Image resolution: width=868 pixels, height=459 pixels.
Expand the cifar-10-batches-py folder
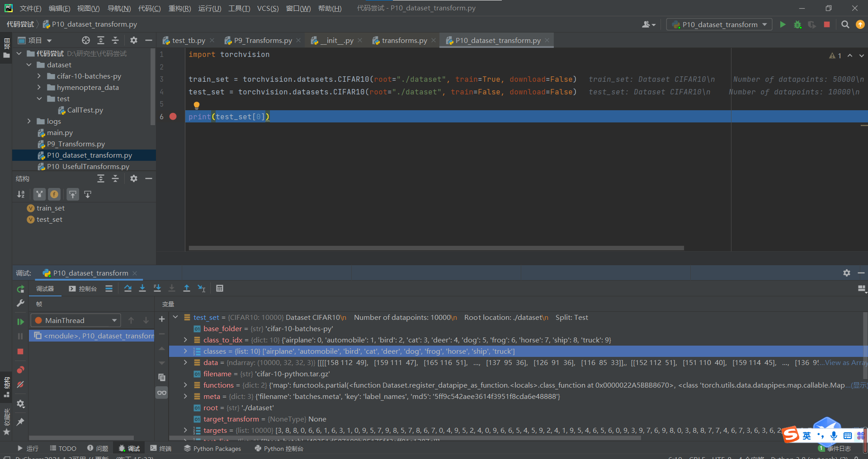pyautogui.click(x=39, y=76)
